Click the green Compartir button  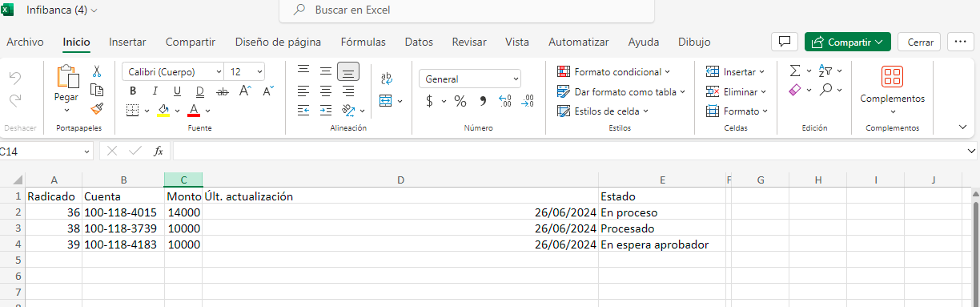847,42
